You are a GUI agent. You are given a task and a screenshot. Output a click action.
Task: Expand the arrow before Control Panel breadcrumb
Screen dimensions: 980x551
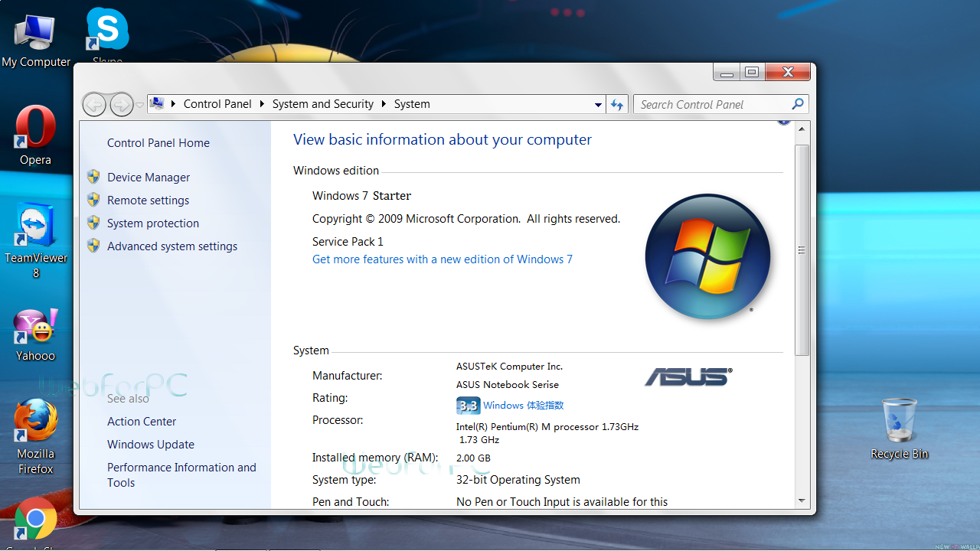coord(174,104)
